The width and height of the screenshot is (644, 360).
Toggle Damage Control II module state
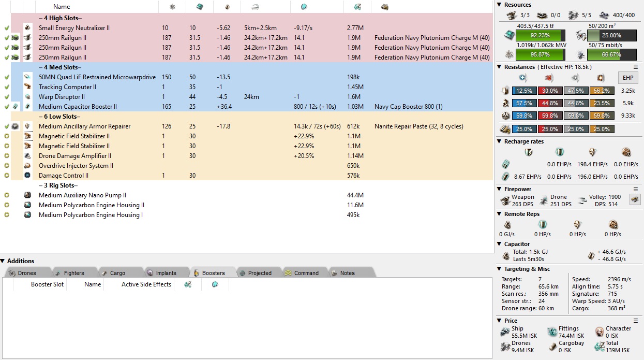(x=6, y=176)
